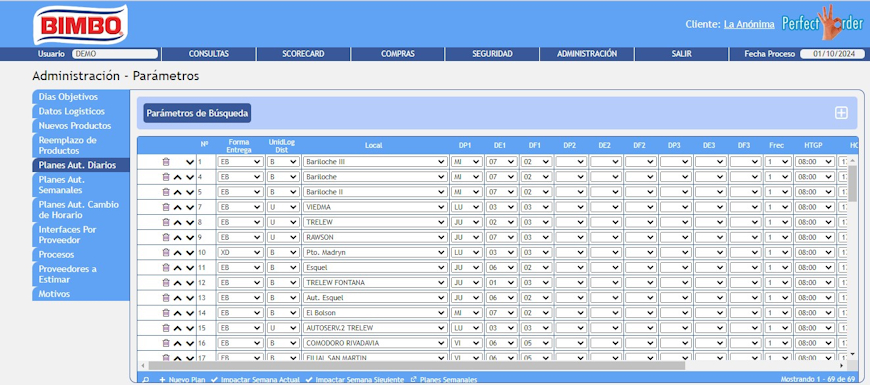
Task: Open HTGP dropdown in VIEDMA row
Action: [815, 207]
